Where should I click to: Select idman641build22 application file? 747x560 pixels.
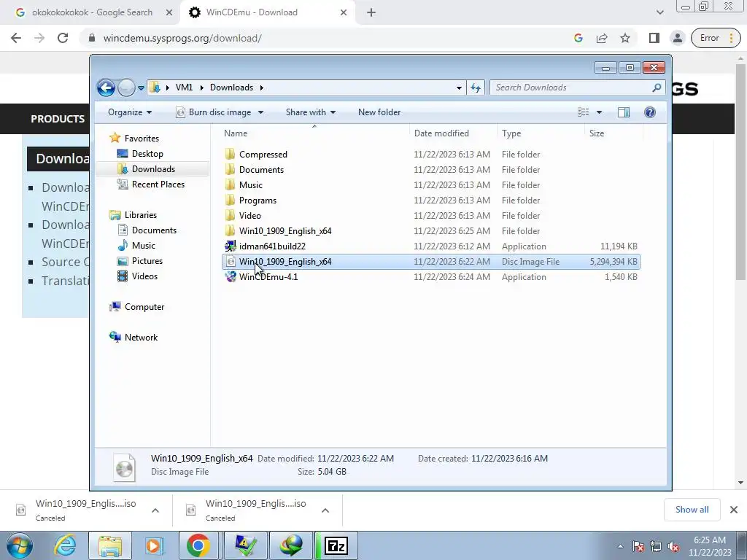pyautogui.click(x=272, y=246)
